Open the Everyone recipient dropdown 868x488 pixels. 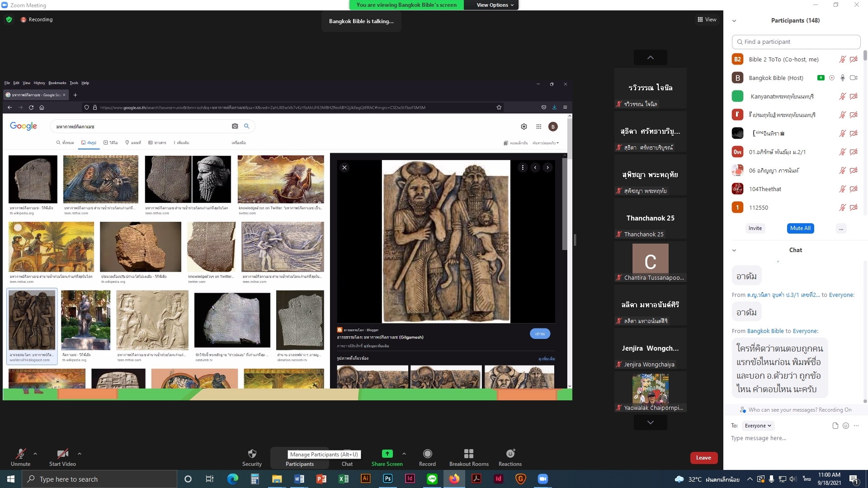759,426
